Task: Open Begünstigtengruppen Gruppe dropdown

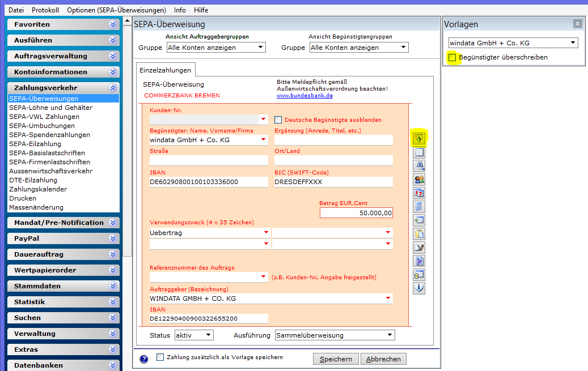Action: tap(359, 48)
